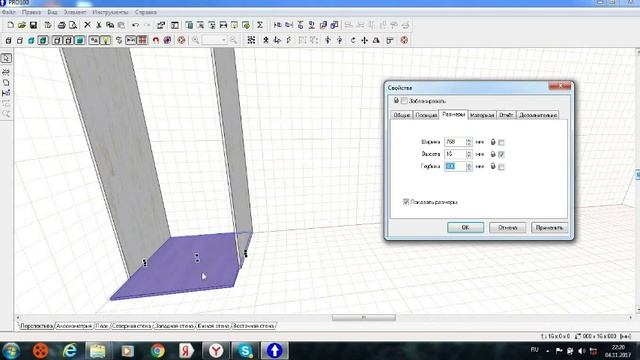Click the Open file folder icon

22,25
